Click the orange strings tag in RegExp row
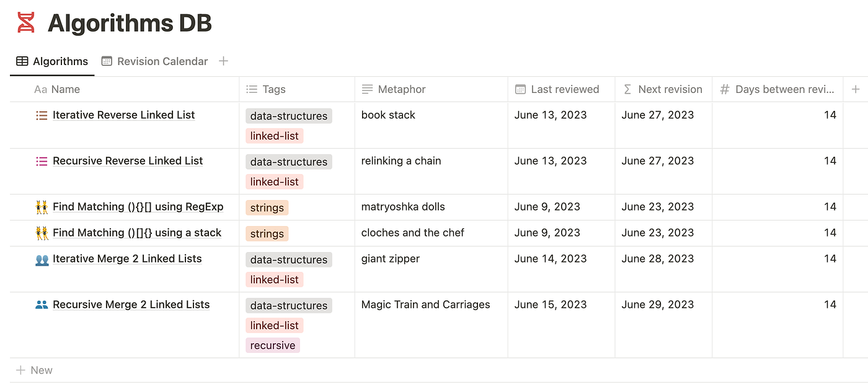 point(267,207)
